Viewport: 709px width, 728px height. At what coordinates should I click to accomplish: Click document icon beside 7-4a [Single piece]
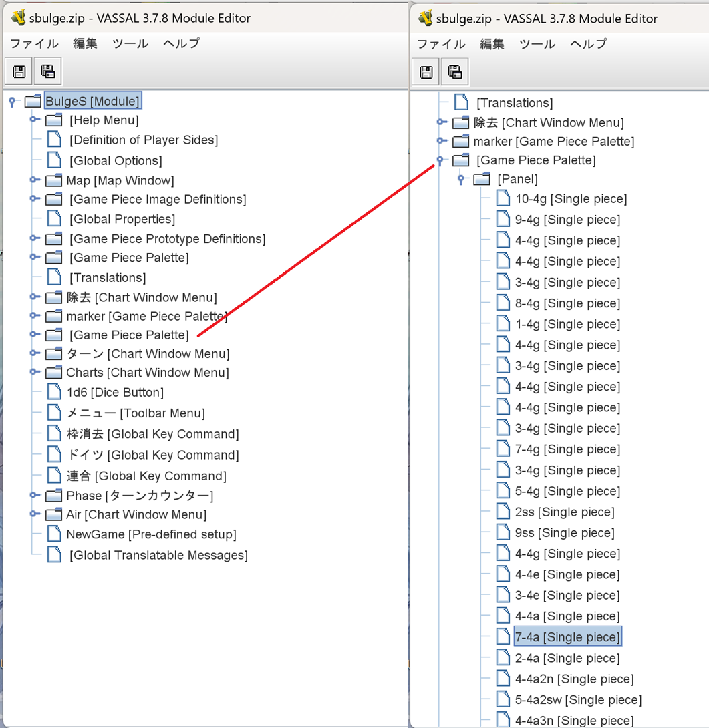click(503, 637)
